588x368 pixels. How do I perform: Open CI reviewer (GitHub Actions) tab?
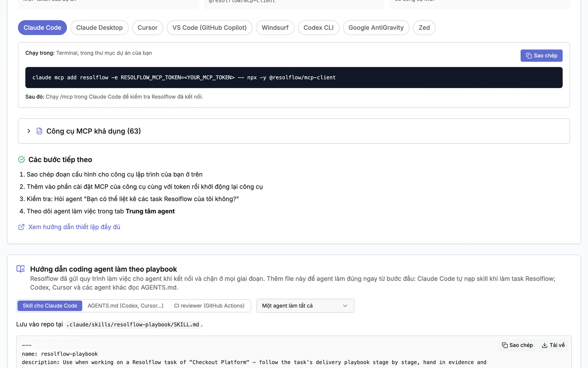pyautogui.click(x=209, y=306)
